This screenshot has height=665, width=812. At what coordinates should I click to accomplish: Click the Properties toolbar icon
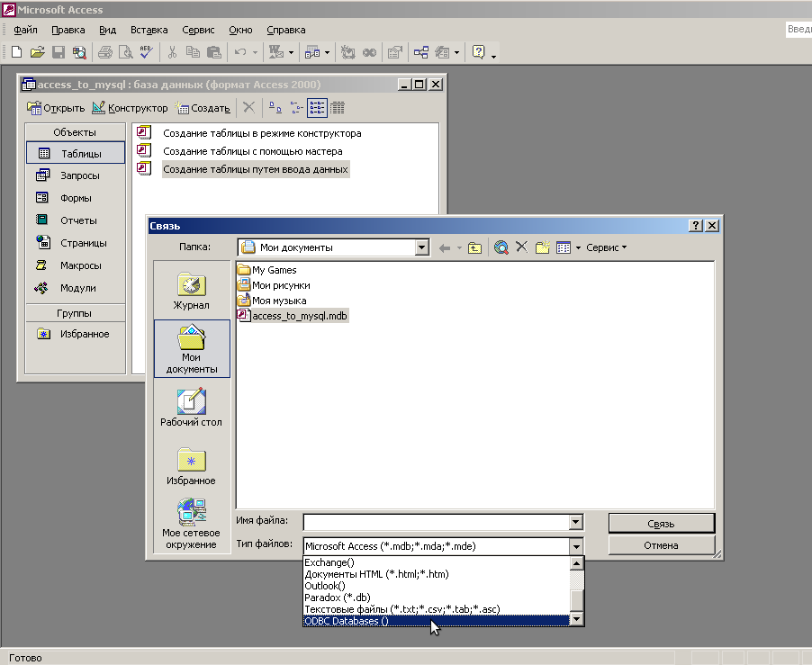(395, 52)
